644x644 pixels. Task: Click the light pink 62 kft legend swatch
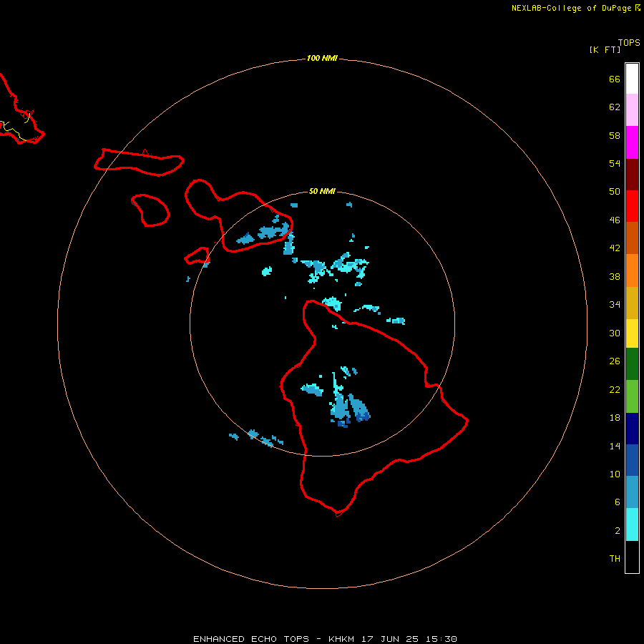click(632, 110)
